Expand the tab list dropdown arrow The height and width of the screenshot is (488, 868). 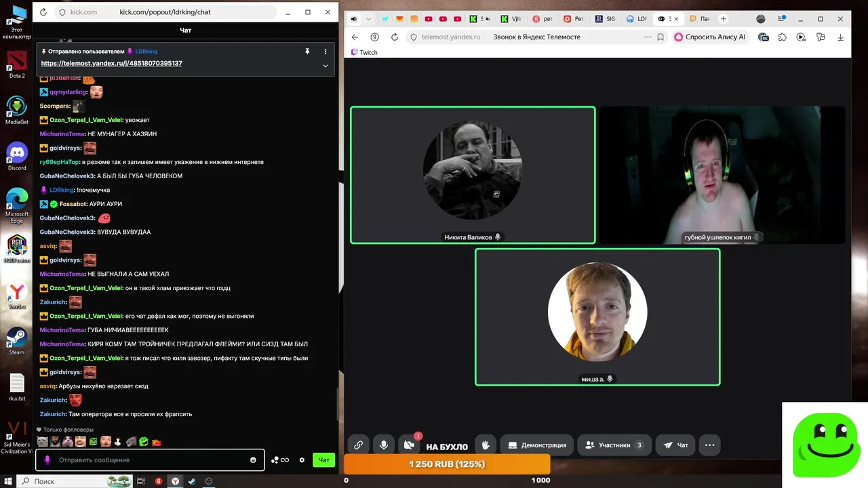[368, 19]
